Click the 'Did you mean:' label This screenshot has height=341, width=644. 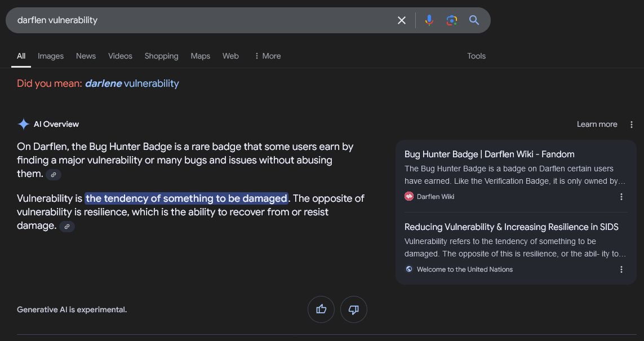click(x=50, y=83)
